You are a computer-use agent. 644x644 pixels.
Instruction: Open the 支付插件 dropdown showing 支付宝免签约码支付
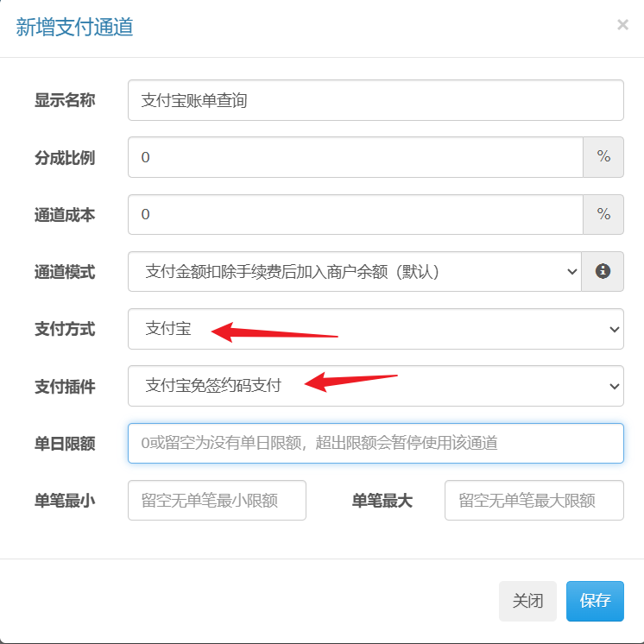(x=376, y=386)
